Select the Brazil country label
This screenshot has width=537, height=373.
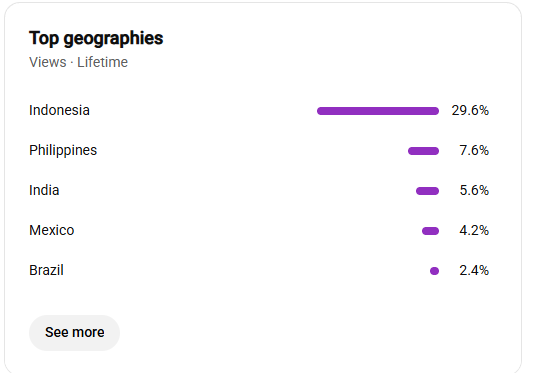(46, 270)
